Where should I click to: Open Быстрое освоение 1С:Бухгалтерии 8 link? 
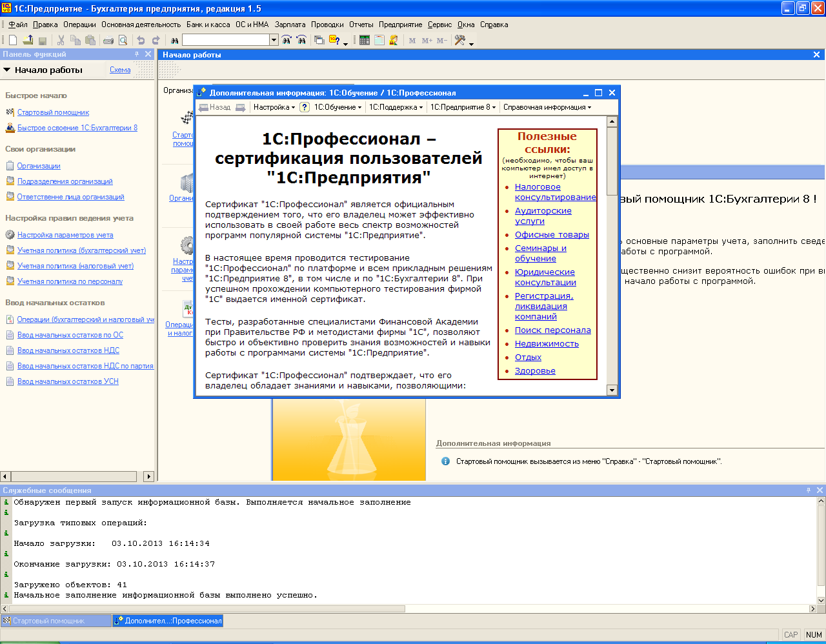pos(77,128)
